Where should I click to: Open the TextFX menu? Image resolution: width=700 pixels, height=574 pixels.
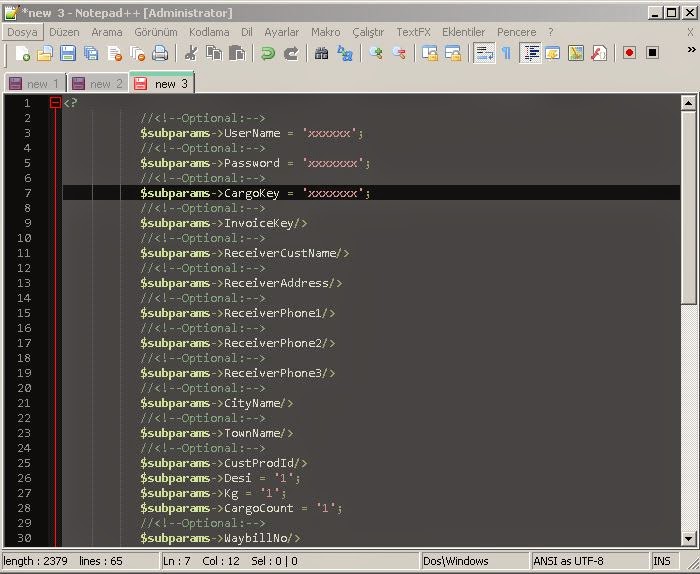click(x=413, y=32)
